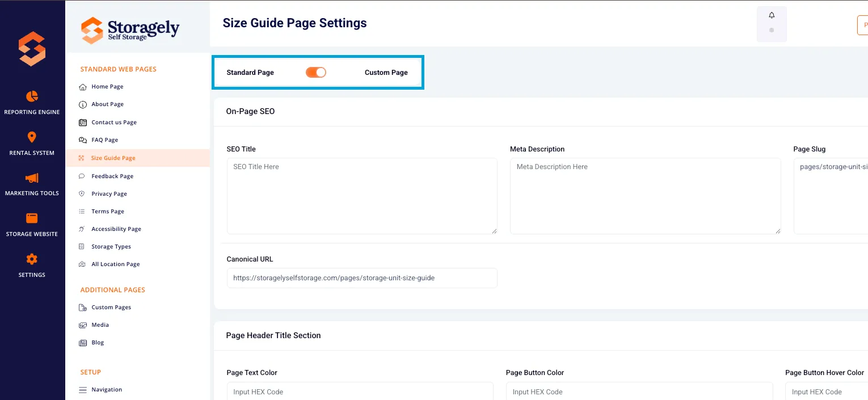Toggle the Standard Page / Custom Page switch

(316, 72)
